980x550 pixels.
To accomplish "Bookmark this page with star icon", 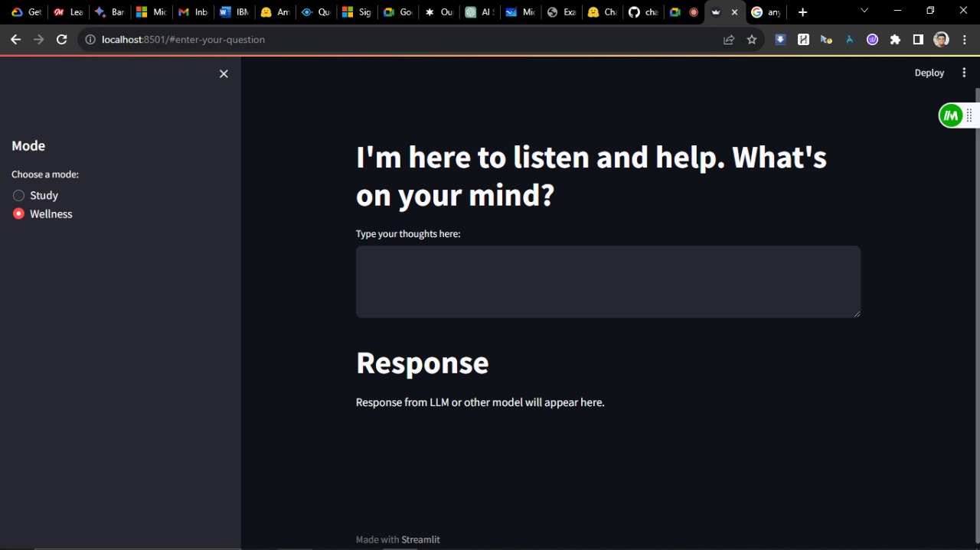I will pyautogui.click(x=752, y=40).
